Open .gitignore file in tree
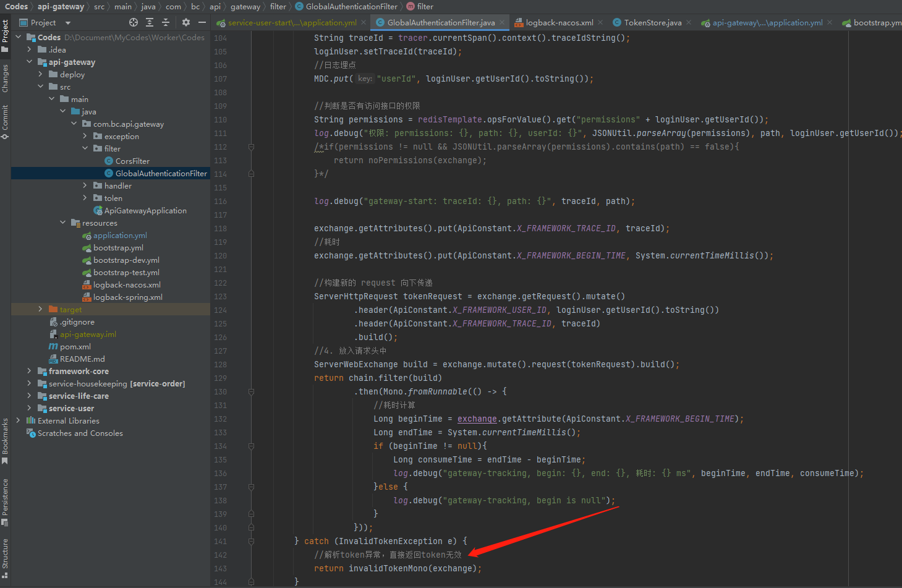 coord(77,322)
